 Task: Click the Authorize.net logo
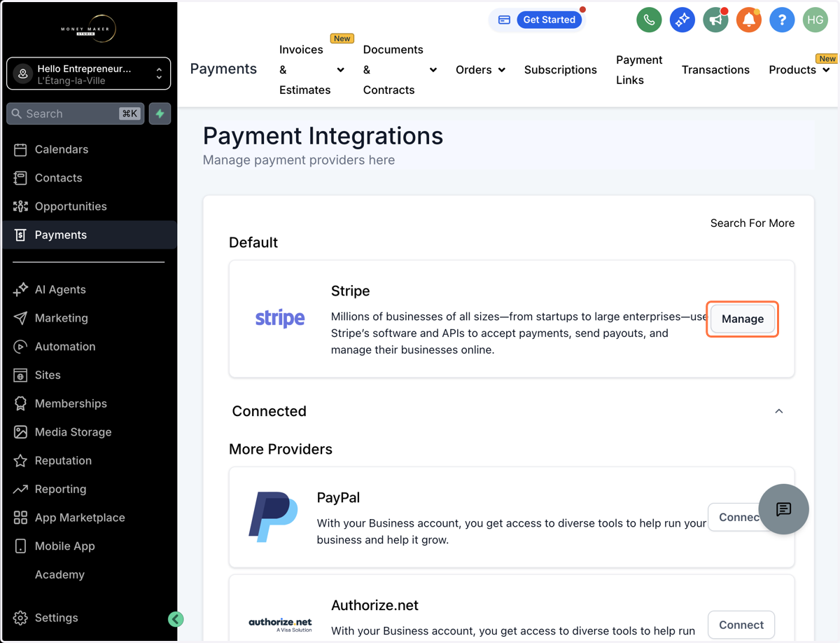click(x=280, y=625)
